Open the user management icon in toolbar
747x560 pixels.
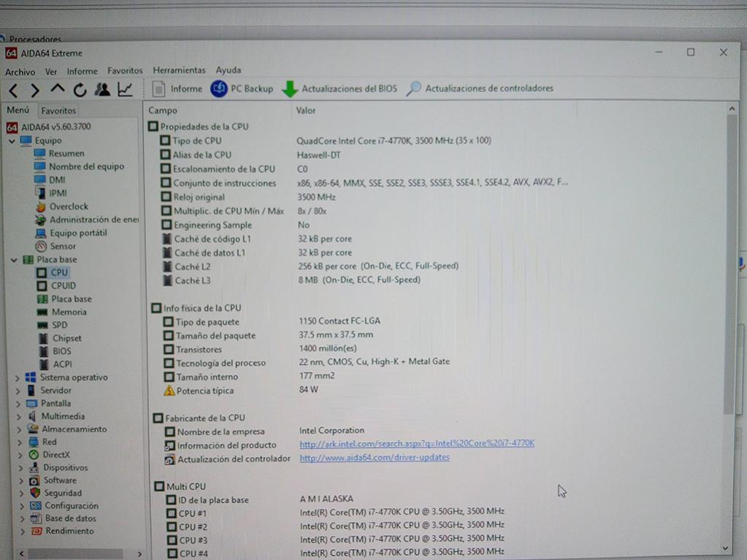tap(102, 89)
